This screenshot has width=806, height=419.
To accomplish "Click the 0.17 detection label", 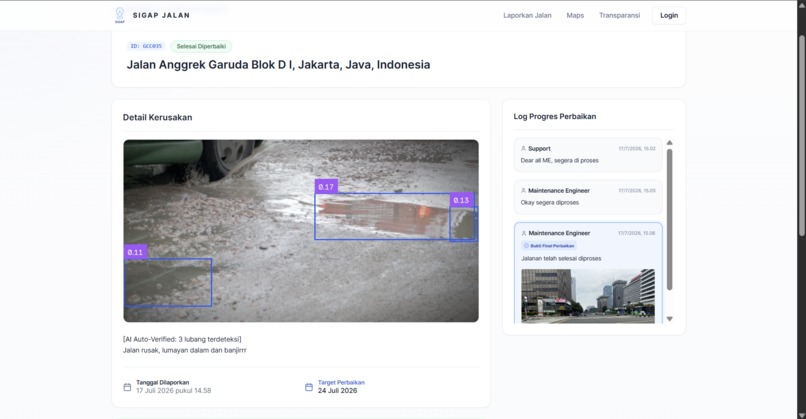I will pyautogui.click(x=326, y=187).
